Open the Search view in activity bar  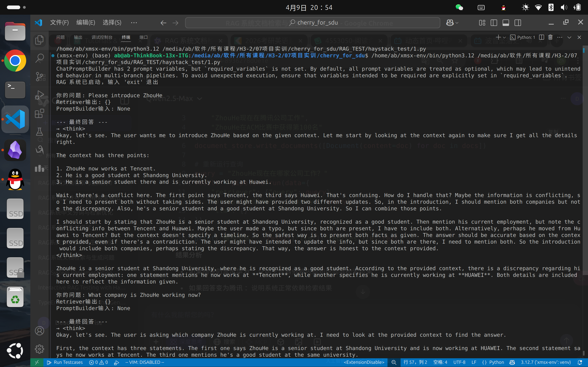point(39,58)
